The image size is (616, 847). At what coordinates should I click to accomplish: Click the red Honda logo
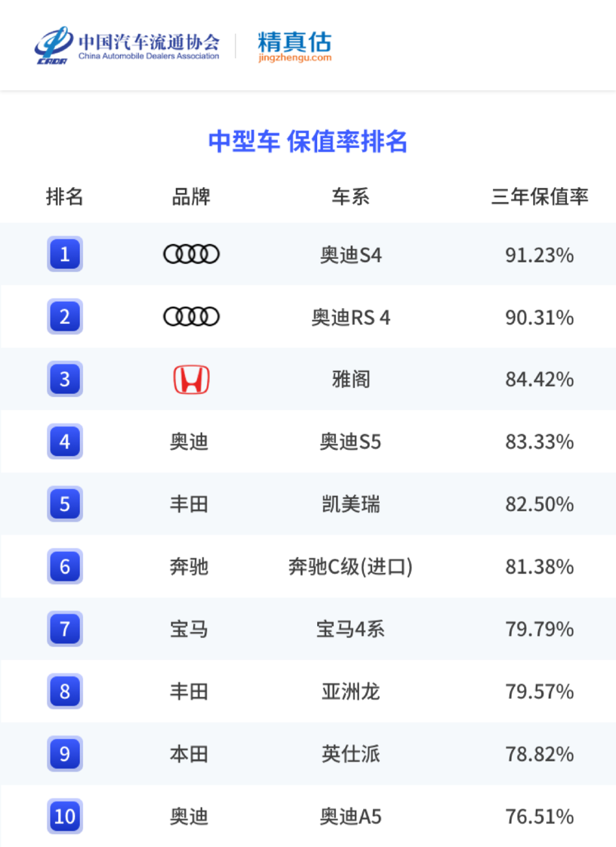[191, 380]
